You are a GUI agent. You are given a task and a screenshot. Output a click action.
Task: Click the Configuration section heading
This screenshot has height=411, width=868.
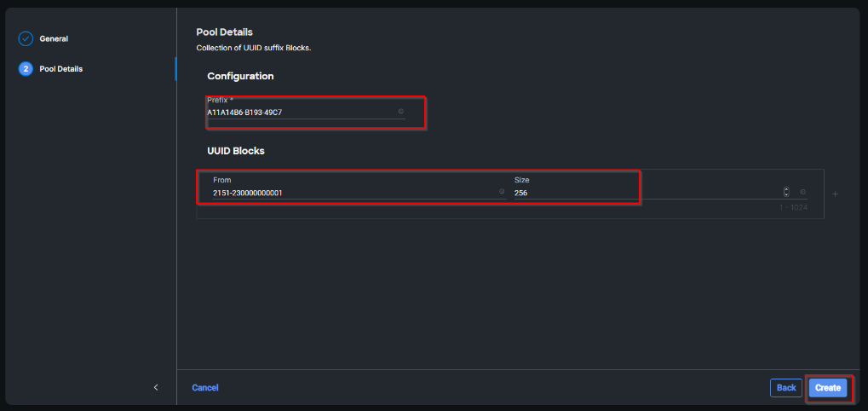click(x=240, y=76)
